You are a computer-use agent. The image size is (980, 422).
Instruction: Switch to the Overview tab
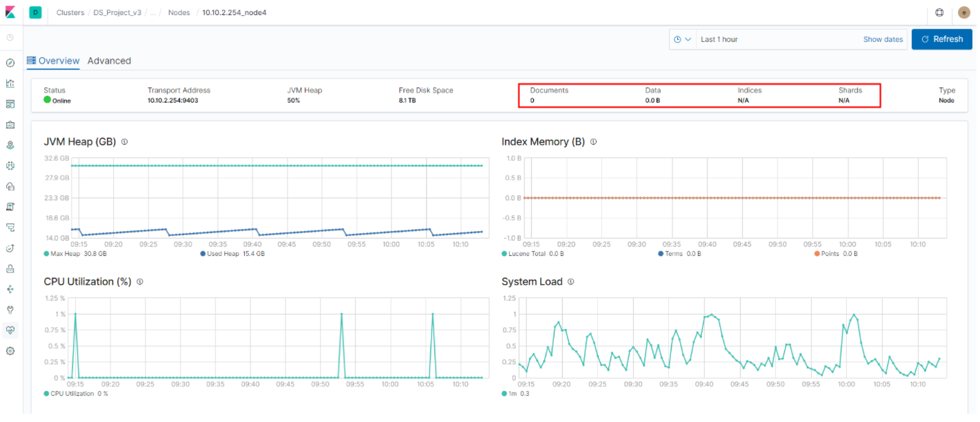(x=53, y=61)
